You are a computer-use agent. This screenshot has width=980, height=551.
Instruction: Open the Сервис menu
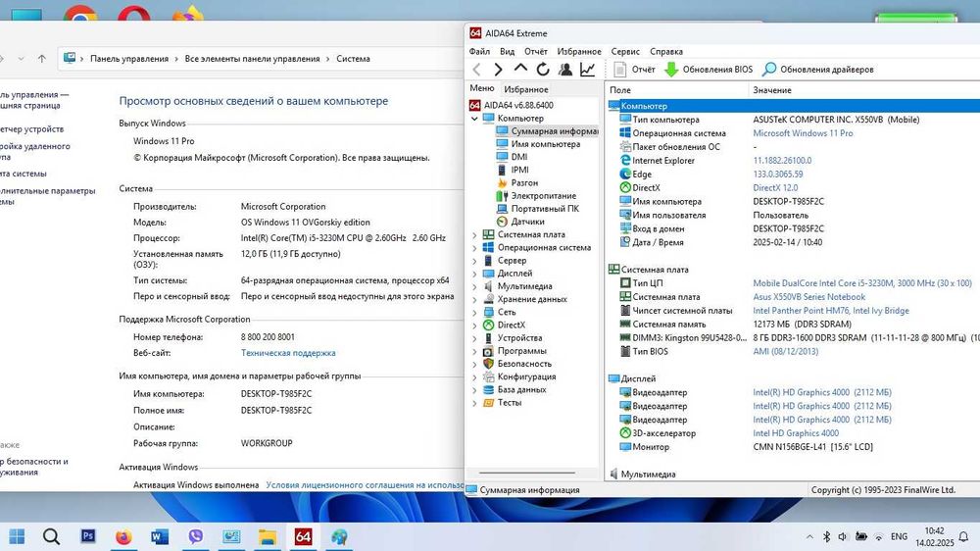(625, 51)
